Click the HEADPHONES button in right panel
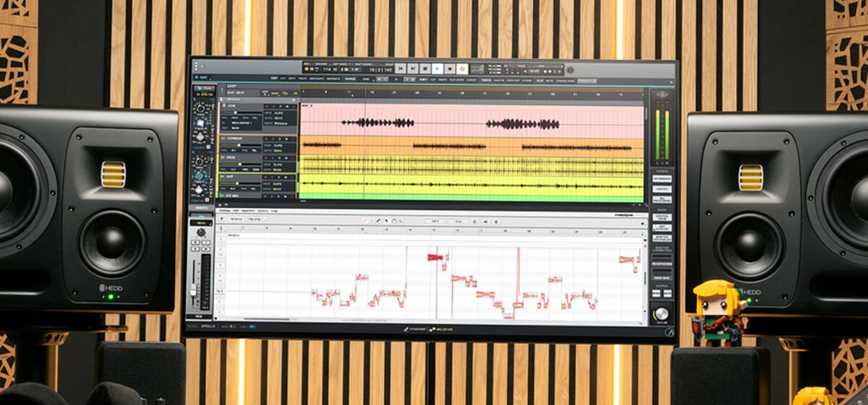 pyautogui.click(x=663, y=261)
